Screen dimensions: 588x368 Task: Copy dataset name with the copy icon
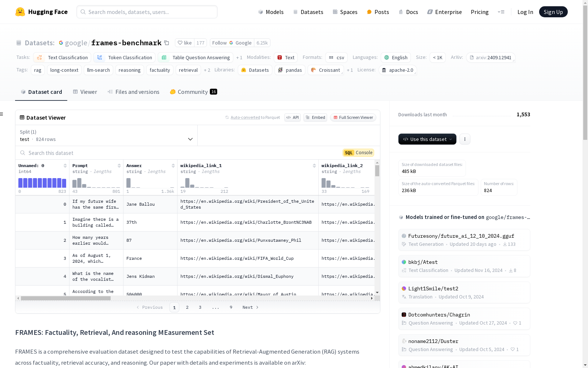coord(166,43)
